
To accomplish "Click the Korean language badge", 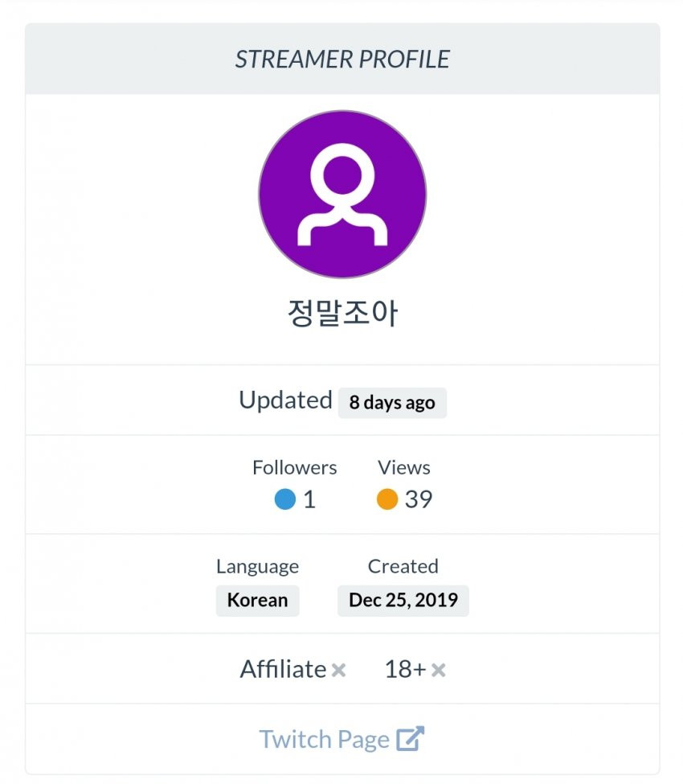I will click(257, 600).
